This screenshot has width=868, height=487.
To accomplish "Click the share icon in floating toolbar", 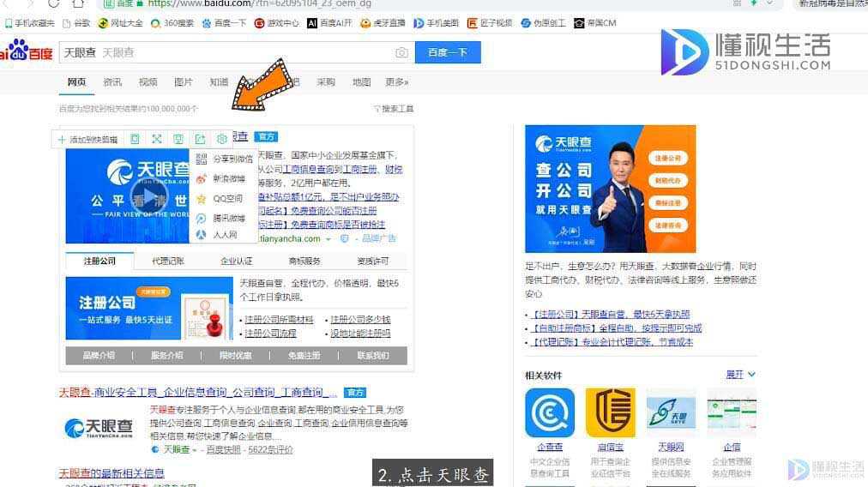I will click(x=200, y=139).
